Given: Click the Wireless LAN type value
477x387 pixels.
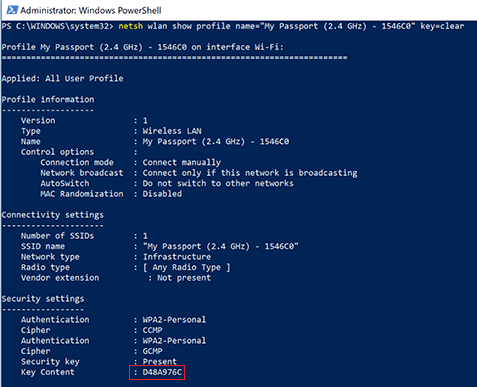Looking at the screenshot, I should pyautogui.click(x=172, y=131).
